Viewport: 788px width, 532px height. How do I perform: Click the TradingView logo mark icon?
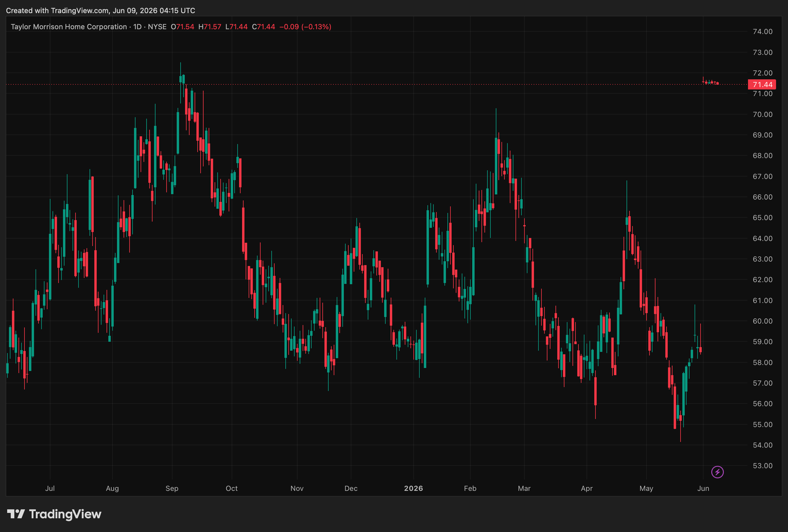tap(16, 514)
